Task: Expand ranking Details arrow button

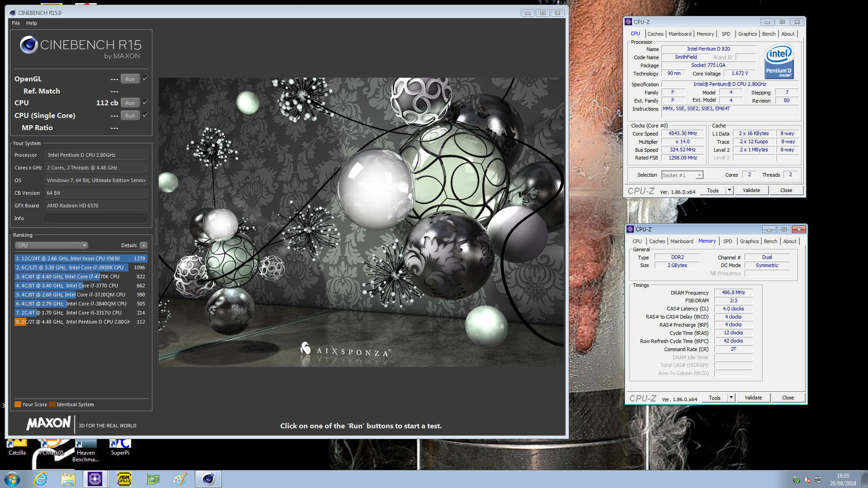Action: click(144, 245)
